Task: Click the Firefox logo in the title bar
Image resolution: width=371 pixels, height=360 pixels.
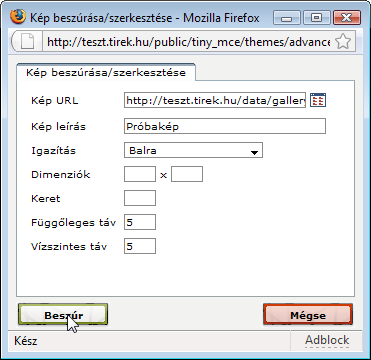Action: tap(17, 17)
